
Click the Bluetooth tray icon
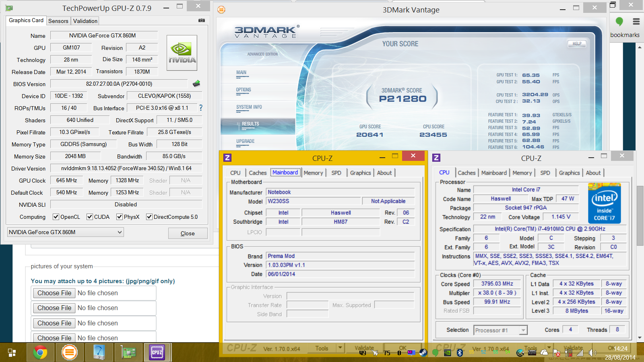[x=460, y=353]
